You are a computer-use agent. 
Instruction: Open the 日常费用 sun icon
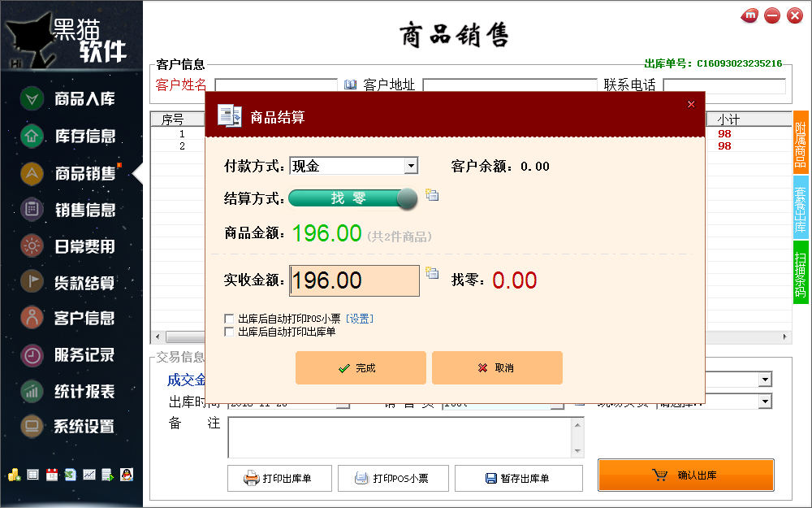pos(32,245)
